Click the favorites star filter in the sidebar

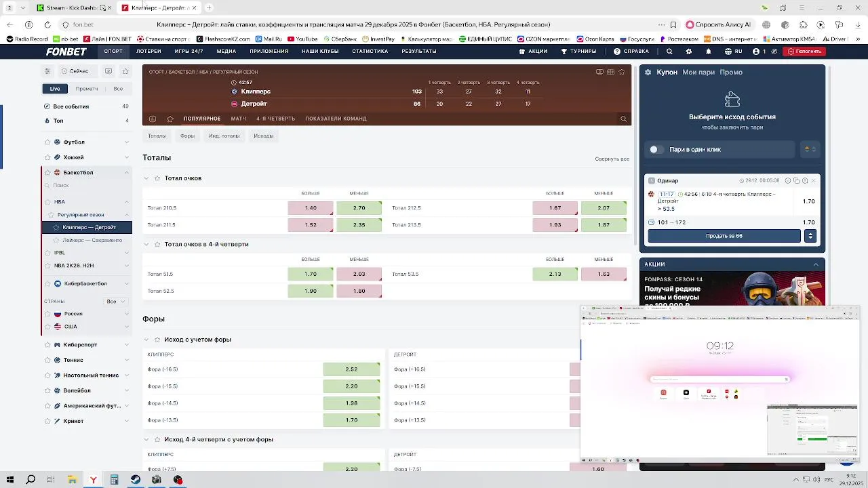pos(125,70)
